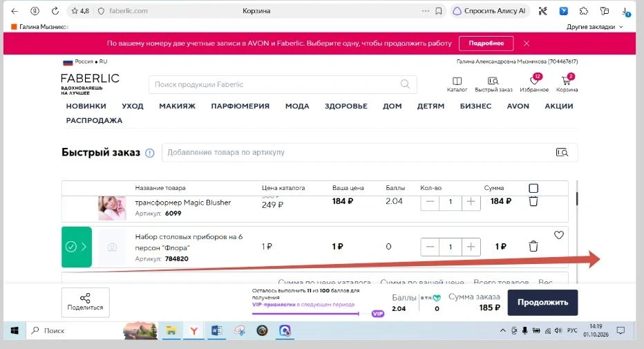The height and width of the screenshot is (349, 644).
Task: Increase quantity of Magic Blusher item
Action: [x=471, y=202]
